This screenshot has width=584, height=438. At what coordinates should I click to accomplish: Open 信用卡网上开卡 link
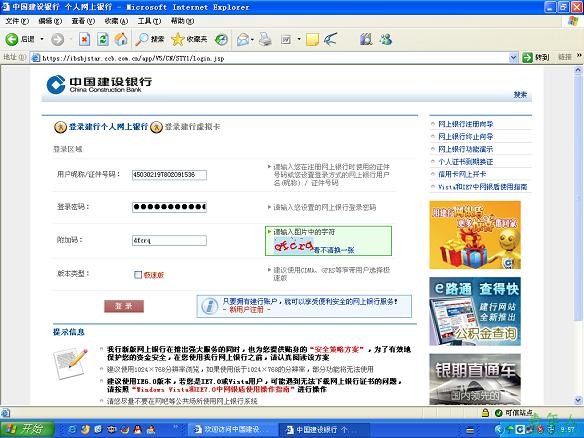[462, 174]
